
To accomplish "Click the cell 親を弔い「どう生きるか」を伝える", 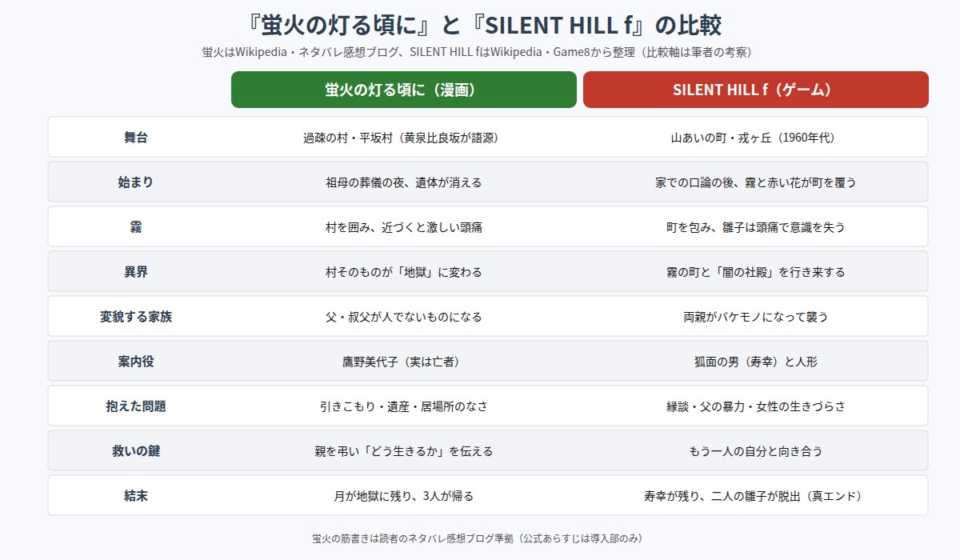I will tap(404, 451).
